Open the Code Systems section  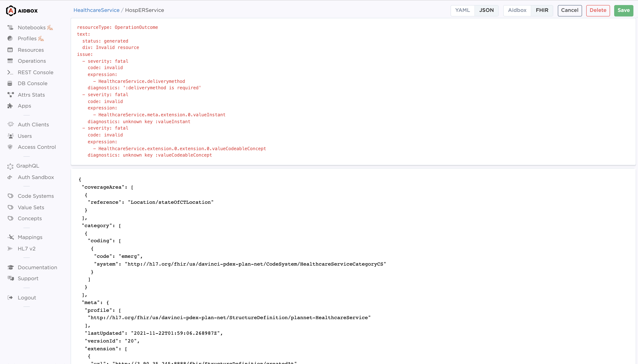36,196
